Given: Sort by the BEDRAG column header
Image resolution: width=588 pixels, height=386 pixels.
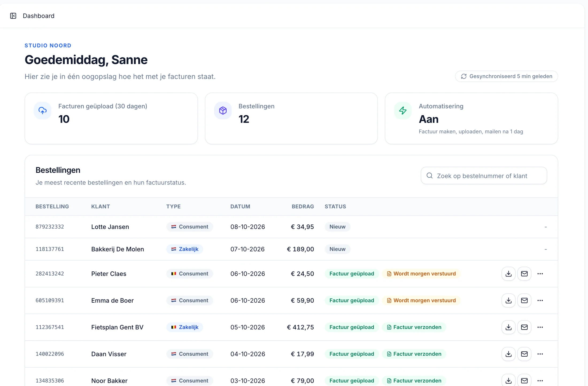Looking at the screenshot, I should [x=303, y=206].
